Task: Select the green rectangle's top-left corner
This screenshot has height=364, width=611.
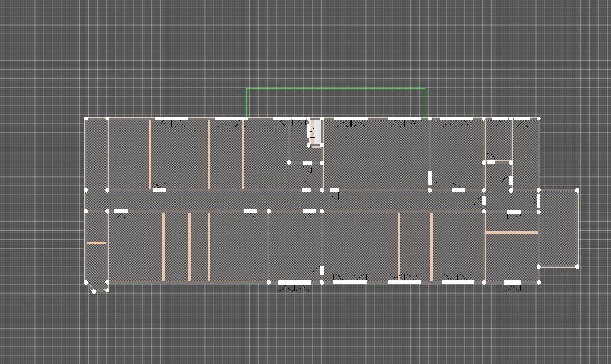Action: 247,88
